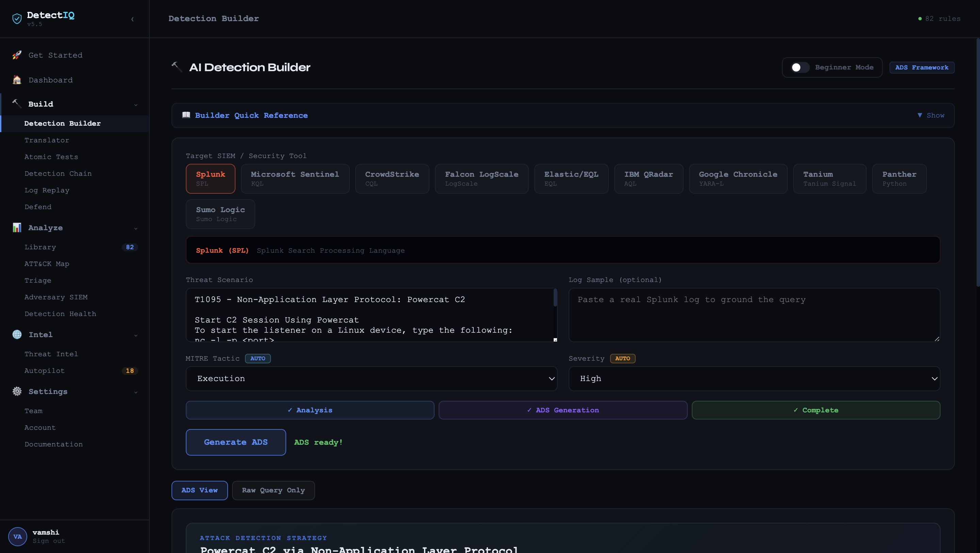Viewport: 980px width, 553px height.
Task: Expand Builder Quick Reference with Show
Action: click(x=931, y=115)
